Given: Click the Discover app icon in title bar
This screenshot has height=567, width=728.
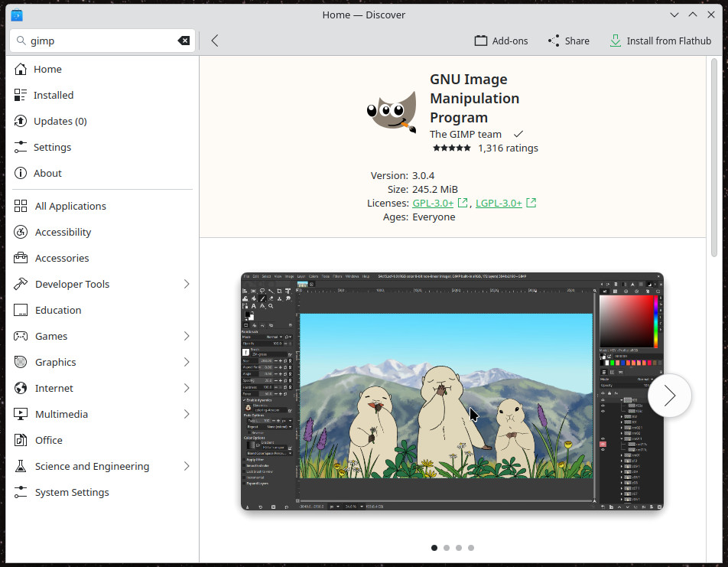Looking at the screenshot, I should (x=17, y=15).
